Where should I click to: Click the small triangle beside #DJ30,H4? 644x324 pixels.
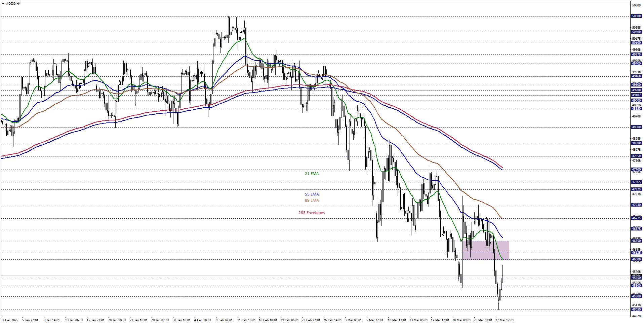[3, 4]
